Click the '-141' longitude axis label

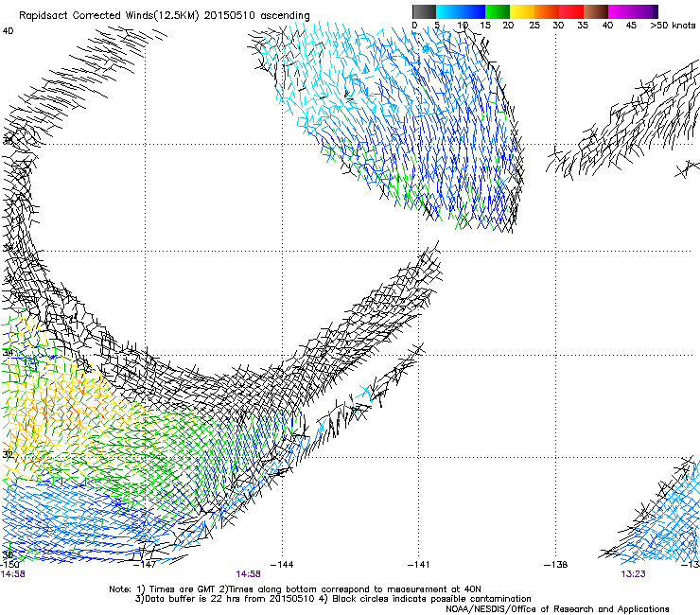[418, 565]
